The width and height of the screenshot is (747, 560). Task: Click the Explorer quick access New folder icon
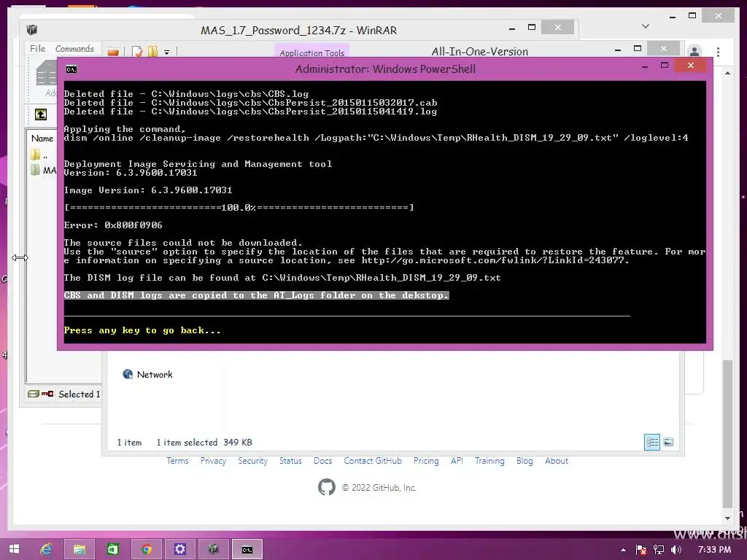(x=152, y=52)
